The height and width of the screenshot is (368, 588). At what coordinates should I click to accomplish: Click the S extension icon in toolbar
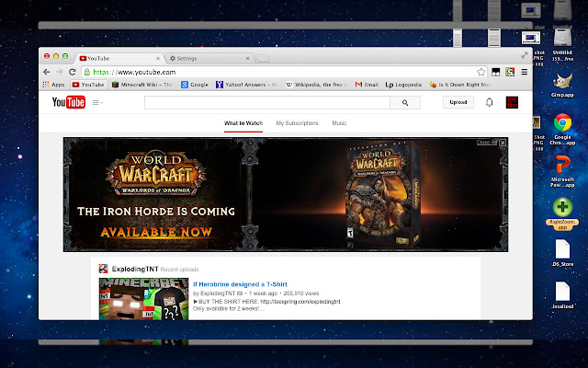pos(510,72)
